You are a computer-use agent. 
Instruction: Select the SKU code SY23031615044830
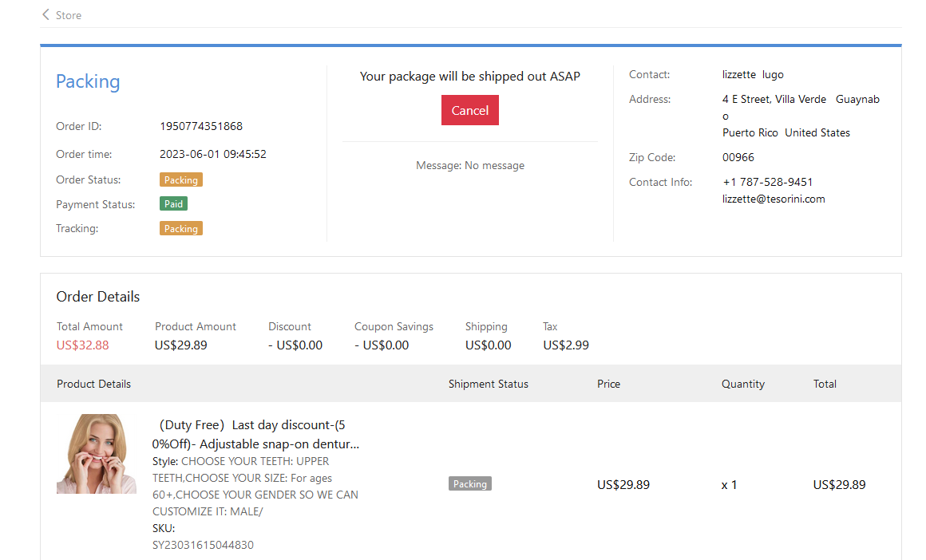[x=203, y=545]
